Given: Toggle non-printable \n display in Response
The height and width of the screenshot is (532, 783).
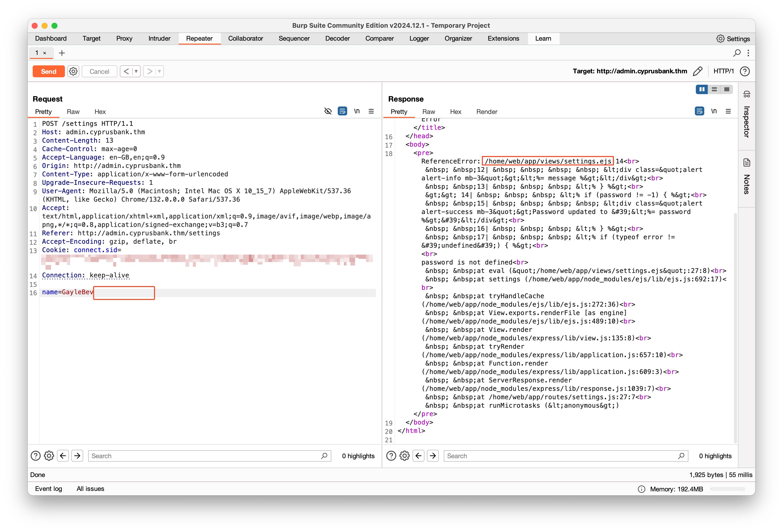Looking at the screenshot, I should [x=714, y=111].
